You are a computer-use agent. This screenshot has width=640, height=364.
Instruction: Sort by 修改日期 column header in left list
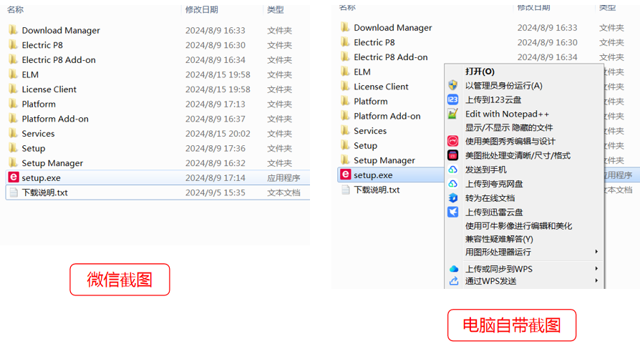(202, 9)
